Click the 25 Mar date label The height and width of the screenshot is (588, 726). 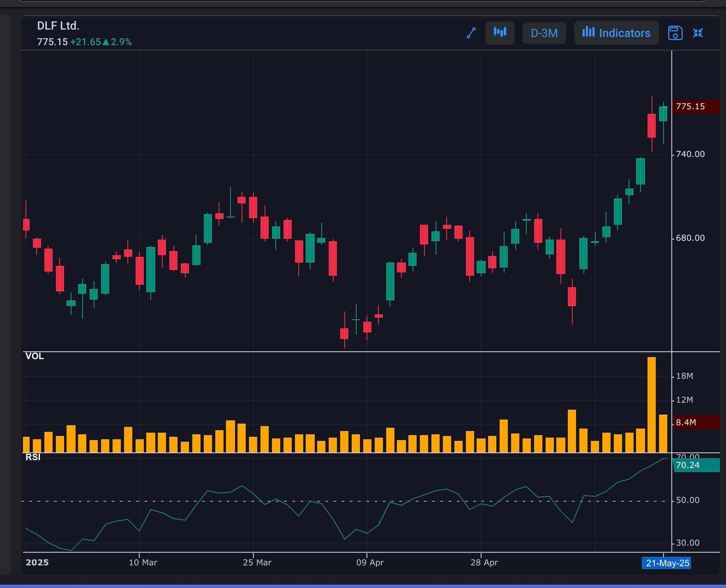(x=257, y=563)
